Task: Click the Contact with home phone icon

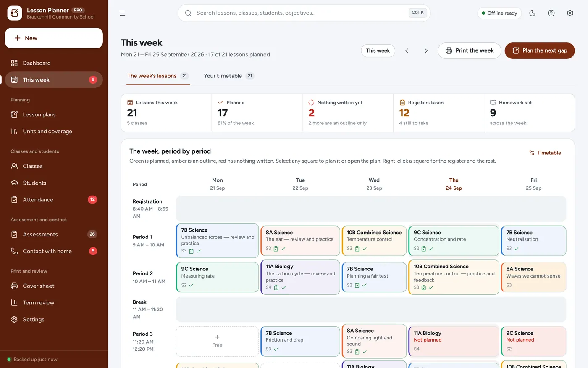Action: tap(14, 251)
